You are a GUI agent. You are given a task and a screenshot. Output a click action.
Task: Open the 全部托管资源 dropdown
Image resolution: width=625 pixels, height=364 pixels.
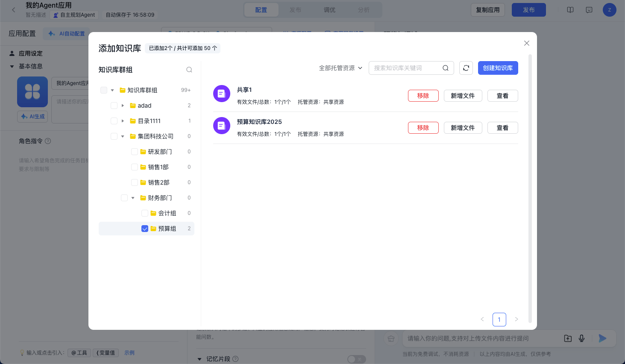(340, 68)
